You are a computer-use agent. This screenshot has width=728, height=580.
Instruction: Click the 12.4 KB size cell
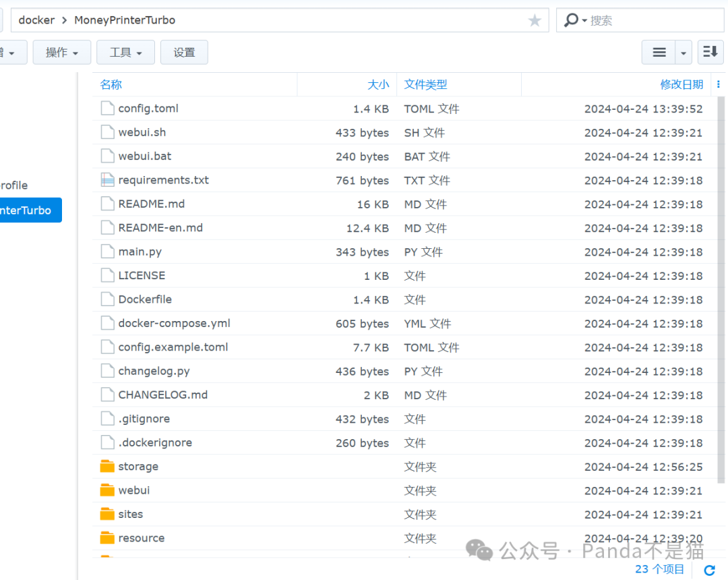click(367, 228)
